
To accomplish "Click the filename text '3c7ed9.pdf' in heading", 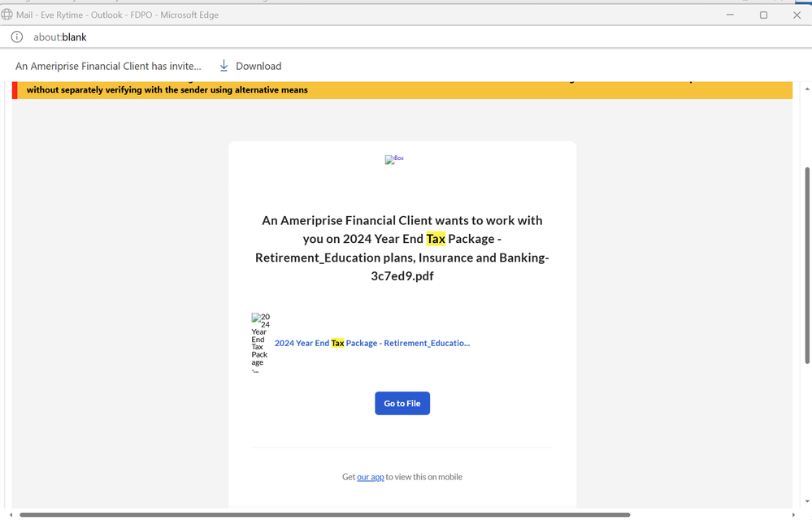I will [402, 275].
